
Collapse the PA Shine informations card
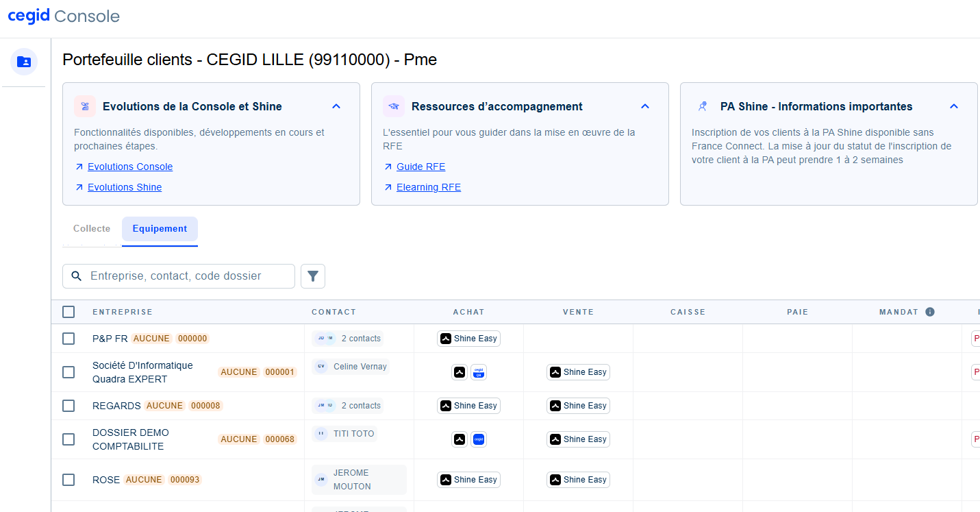point(954,106)
